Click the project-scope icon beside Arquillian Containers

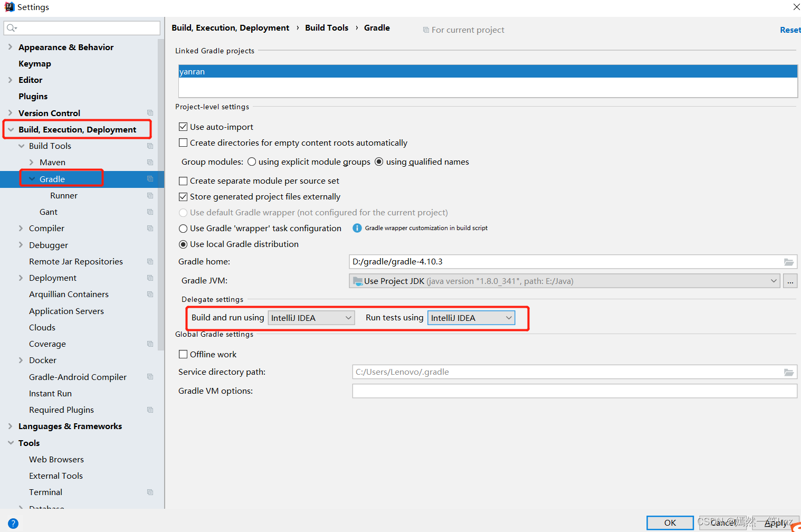pos(150,294)
